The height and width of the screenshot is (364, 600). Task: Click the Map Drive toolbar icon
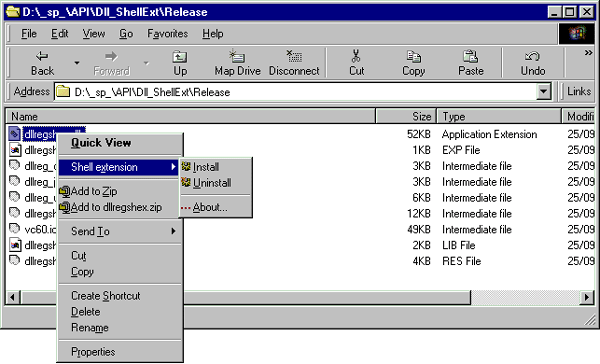(237, 57)
